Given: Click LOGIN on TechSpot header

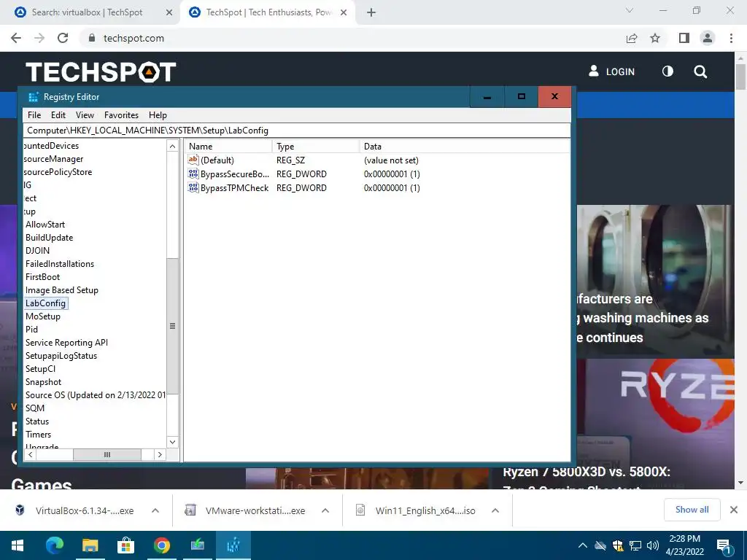Looking at the screenshot, I should tap(612, 71).
